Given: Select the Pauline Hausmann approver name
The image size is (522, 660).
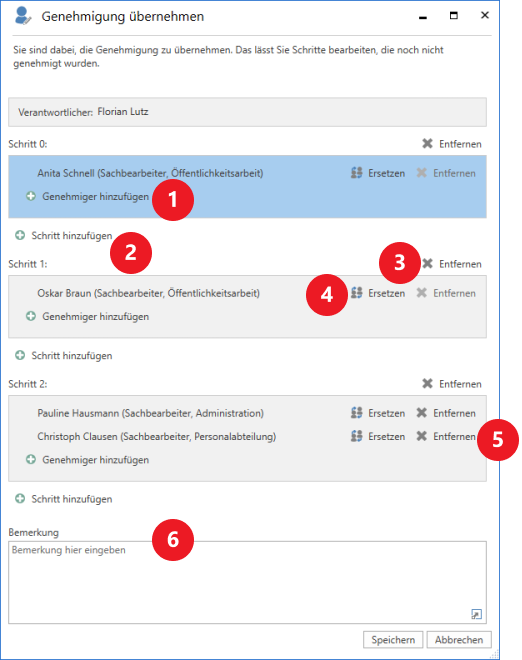Looking at the screenshot, I should [151, 413].
